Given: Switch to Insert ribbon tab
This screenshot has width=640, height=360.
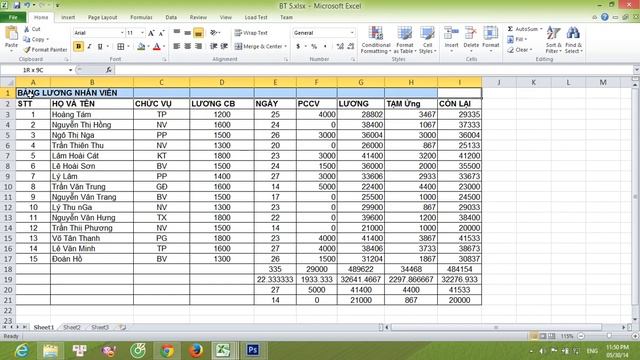Looking at the screenshot, I should 68,18.
